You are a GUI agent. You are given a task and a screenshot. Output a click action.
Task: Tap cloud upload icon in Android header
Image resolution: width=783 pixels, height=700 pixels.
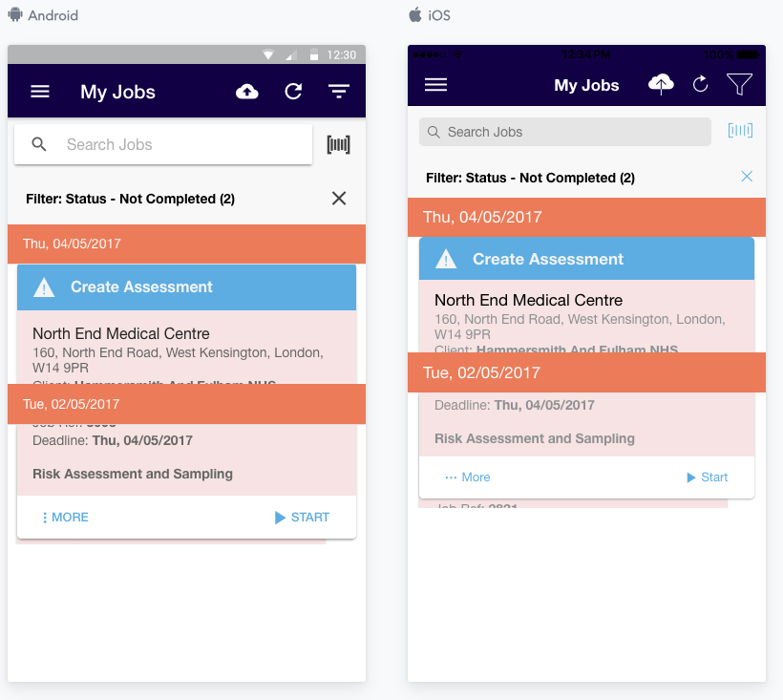[x=247, y=92]
